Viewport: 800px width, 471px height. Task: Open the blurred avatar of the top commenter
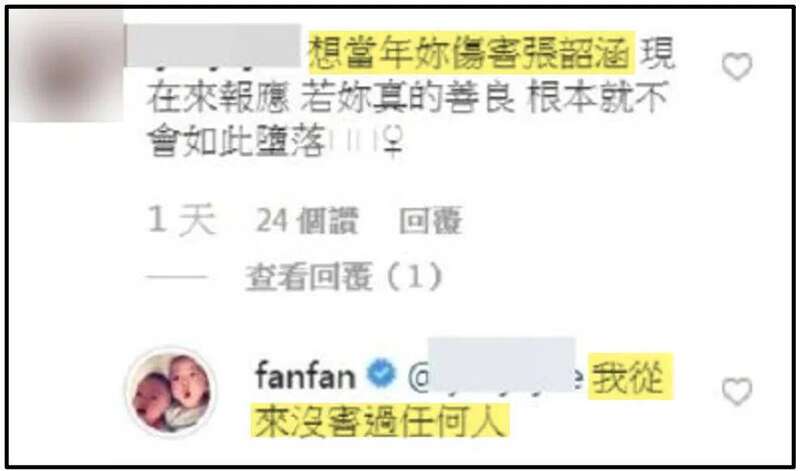tap(66, 65)
